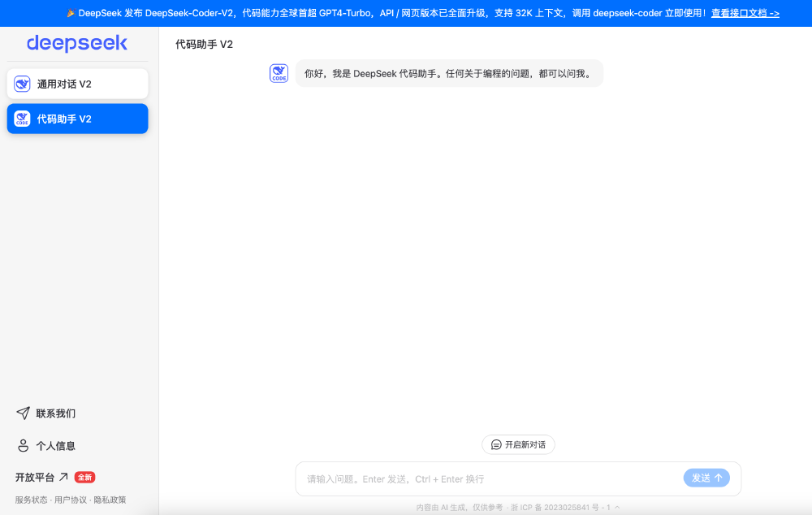This screenshot has width=812, height=515.
Task: Click the 发送 send button
Action: pos(706,478)
